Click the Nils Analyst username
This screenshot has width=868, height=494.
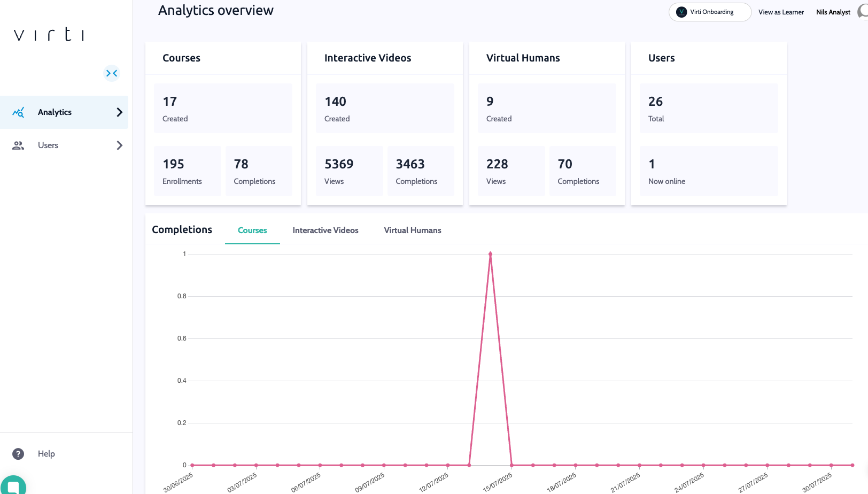tap(833, 12)
